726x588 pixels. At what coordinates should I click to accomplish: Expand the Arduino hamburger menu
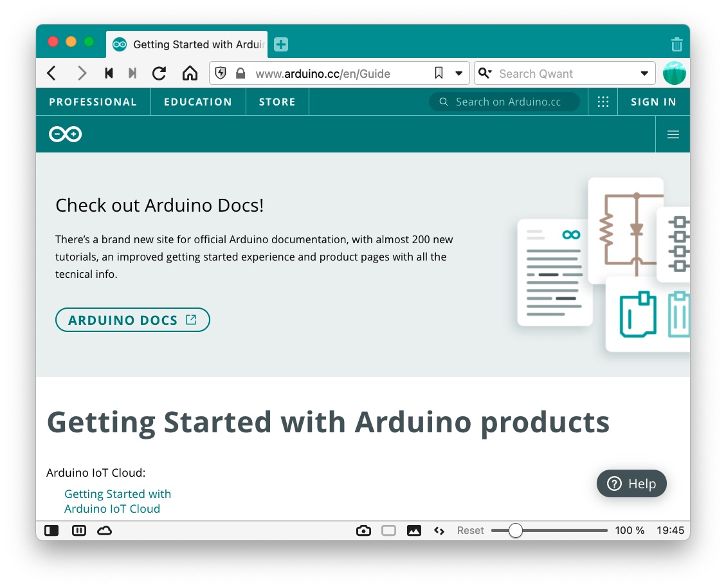coord(673,134)
